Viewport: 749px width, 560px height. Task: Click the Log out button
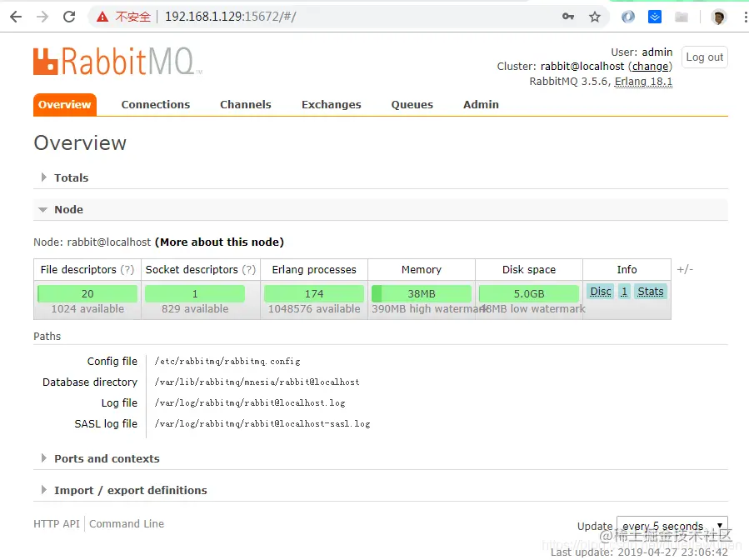point(705,57)
